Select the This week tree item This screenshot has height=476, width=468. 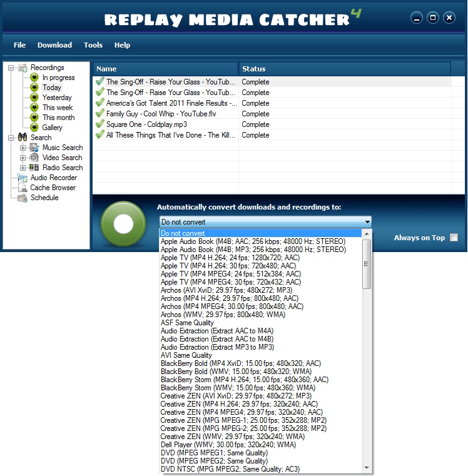(x=58, y=108)
